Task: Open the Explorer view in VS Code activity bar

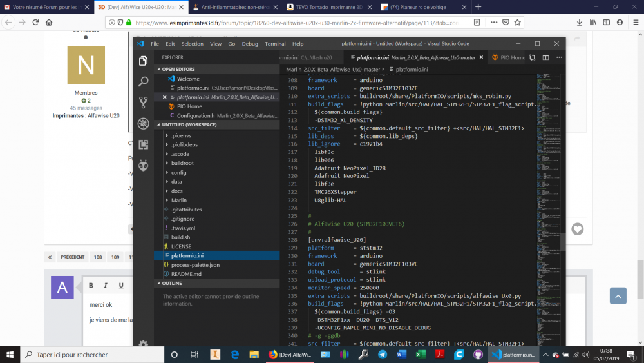Action: [x=143, y=61]
